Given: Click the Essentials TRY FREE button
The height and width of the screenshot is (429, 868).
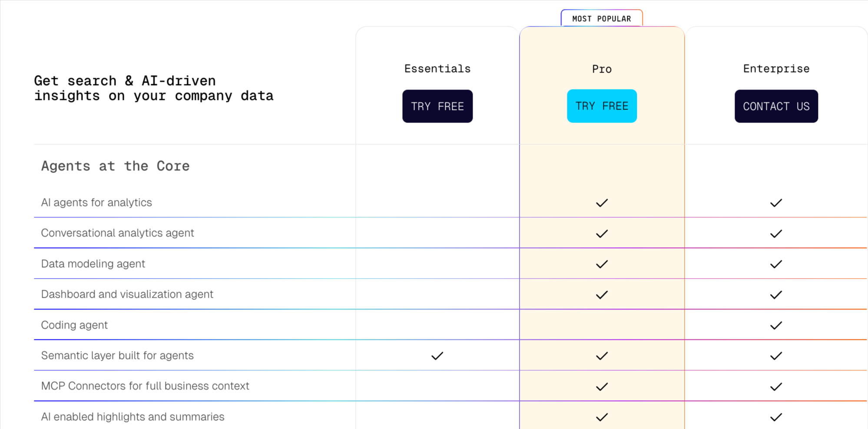Looking at the screenshot, I should [437, 106].
